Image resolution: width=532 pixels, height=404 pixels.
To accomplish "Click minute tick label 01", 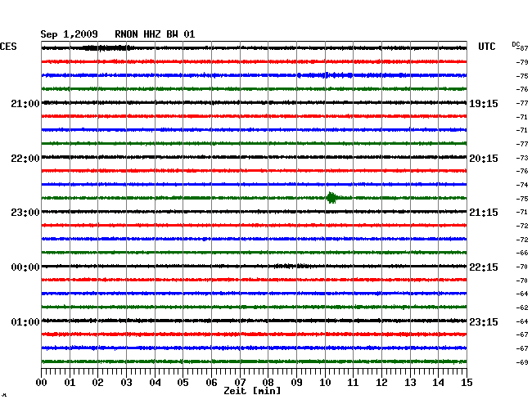I will [70, 383].
